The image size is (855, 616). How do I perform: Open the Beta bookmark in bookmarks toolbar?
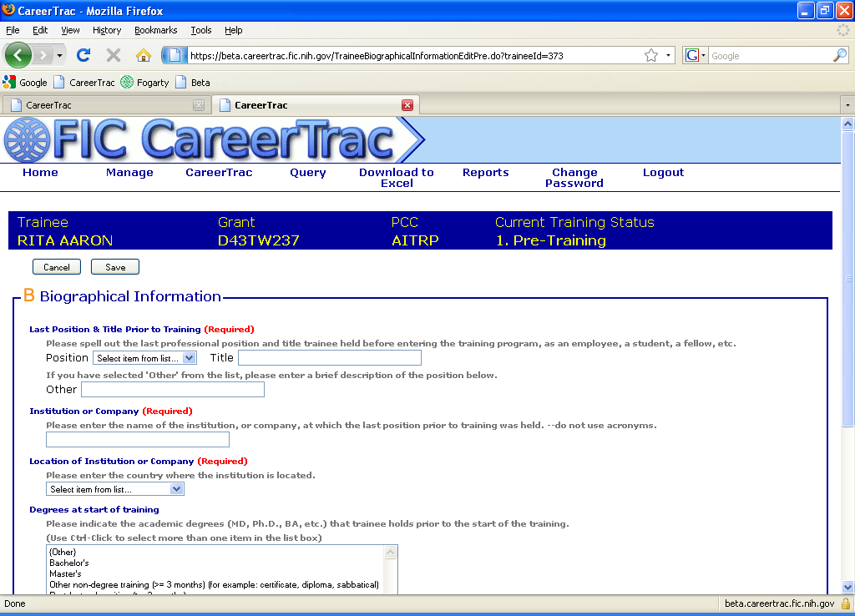[193, 83]
